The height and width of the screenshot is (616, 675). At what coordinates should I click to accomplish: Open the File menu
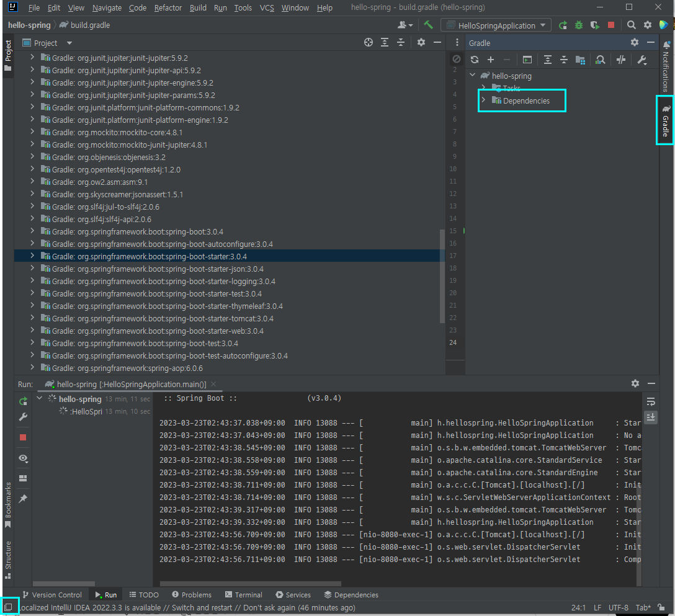point(34,7)
